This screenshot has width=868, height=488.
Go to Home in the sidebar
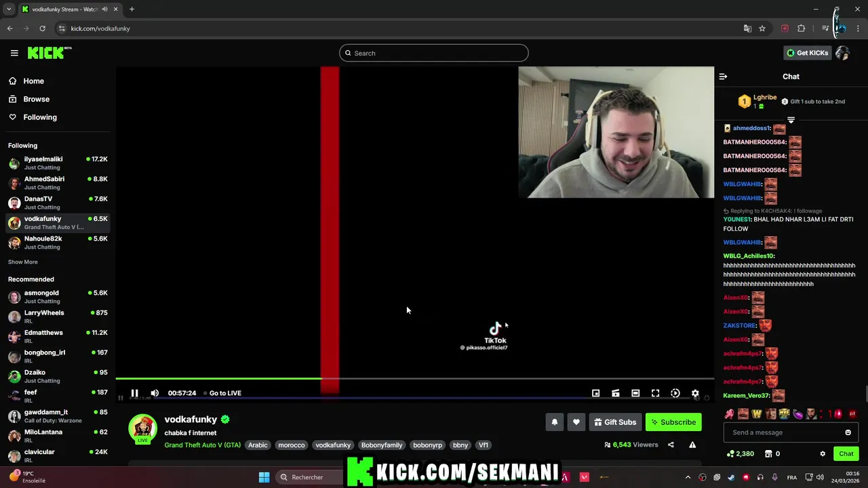click(33, 81)
